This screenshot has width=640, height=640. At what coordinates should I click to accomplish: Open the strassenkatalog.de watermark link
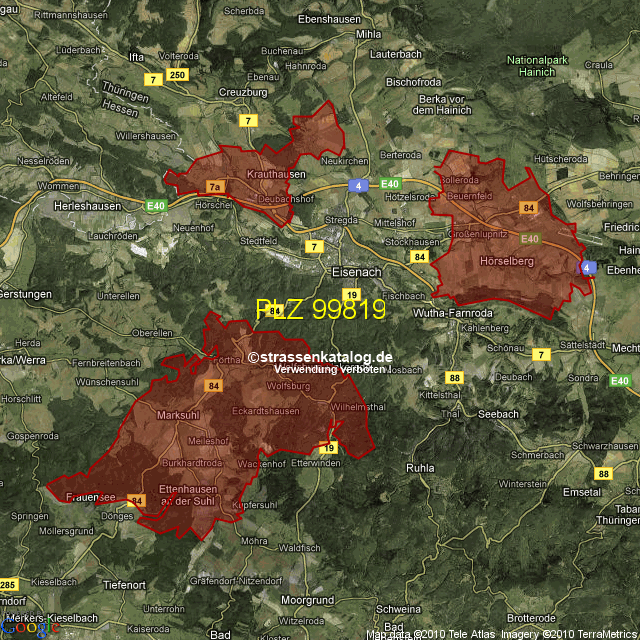coord(320,358)
